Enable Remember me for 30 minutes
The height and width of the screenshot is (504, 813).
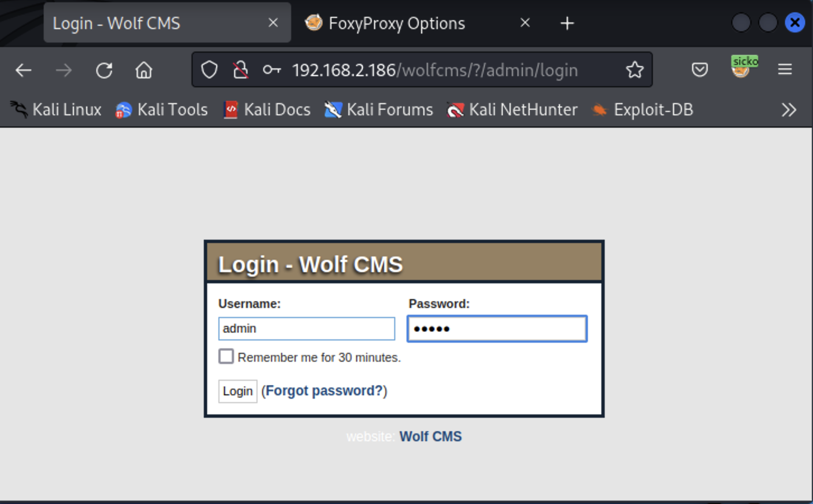(x=226, y=357)
